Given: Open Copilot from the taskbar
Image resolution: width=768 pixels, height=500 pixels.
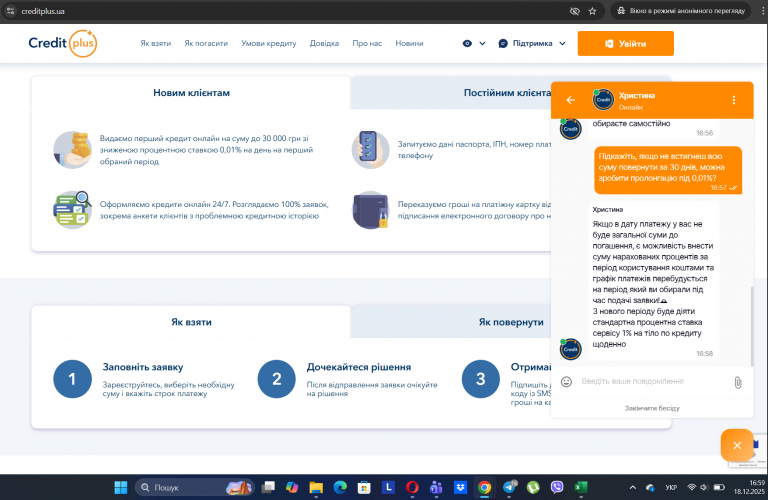Looking at the screenshot, I should point(292,487).
